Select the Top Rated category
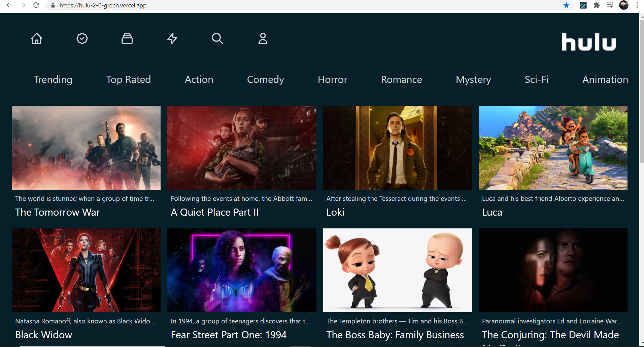Image resolution: width=644 pixels, height=347 pixels. point(129,80)
